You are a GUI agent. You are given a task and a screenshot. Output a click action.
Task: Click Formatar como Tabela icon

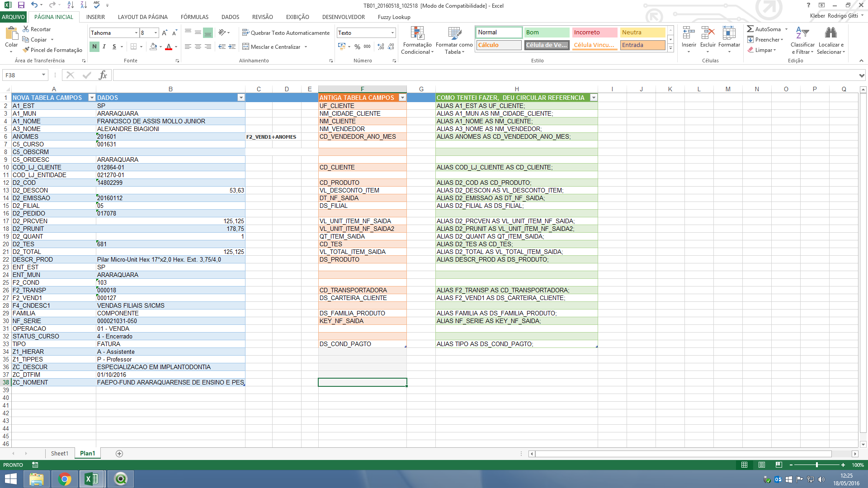pos(454,40)
